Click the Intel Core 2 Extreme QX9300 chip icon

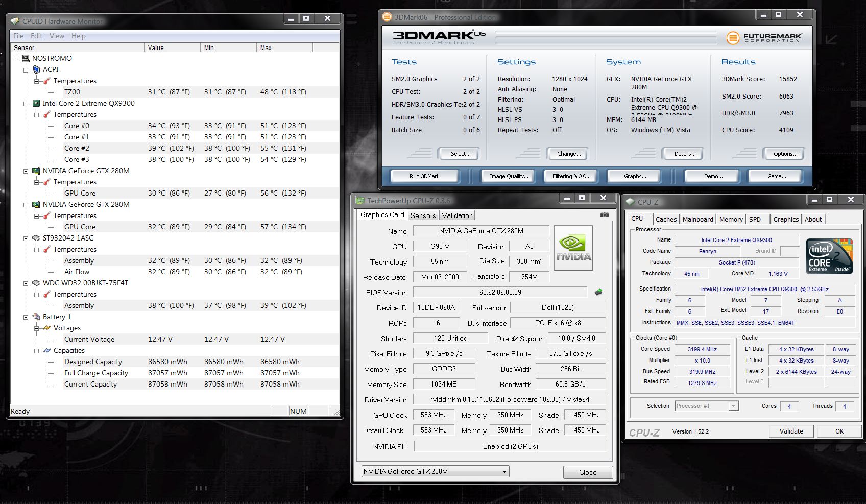point(36,103)
